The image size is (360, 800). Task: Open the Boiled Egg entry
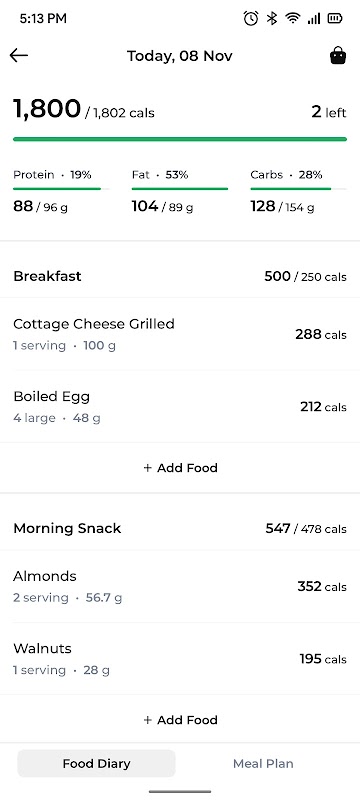pos(180,407)
